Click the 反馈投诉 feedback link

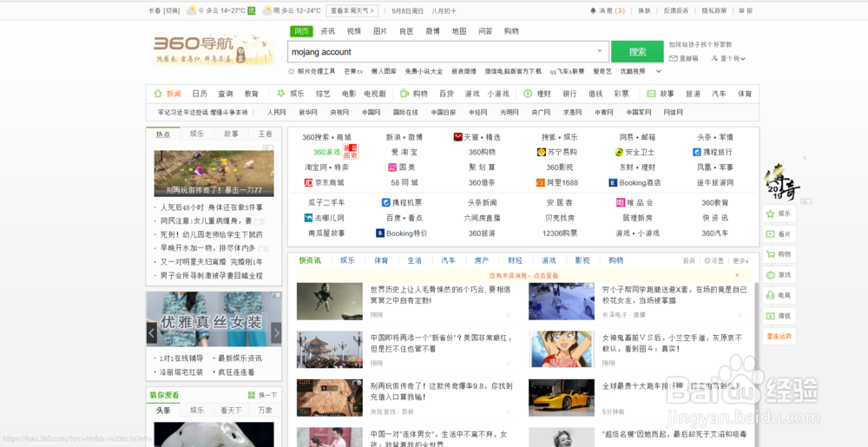[676, 10]
